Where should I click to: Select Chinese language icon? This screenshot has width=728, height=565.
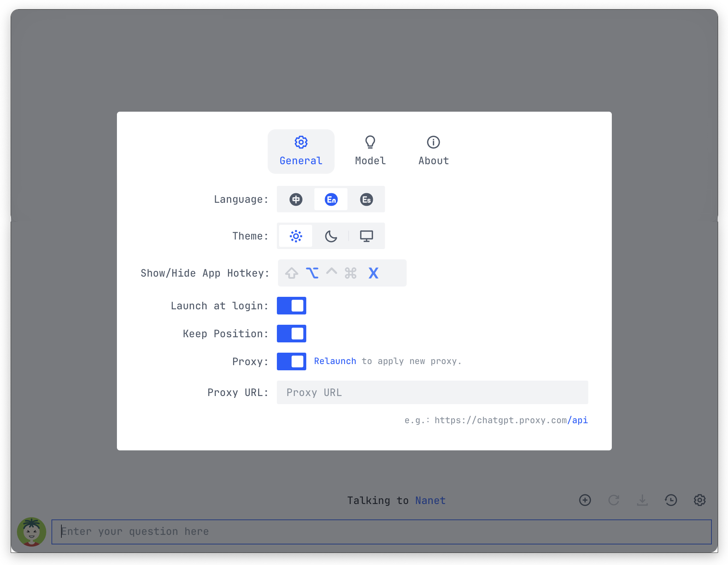tap(296, 199)
